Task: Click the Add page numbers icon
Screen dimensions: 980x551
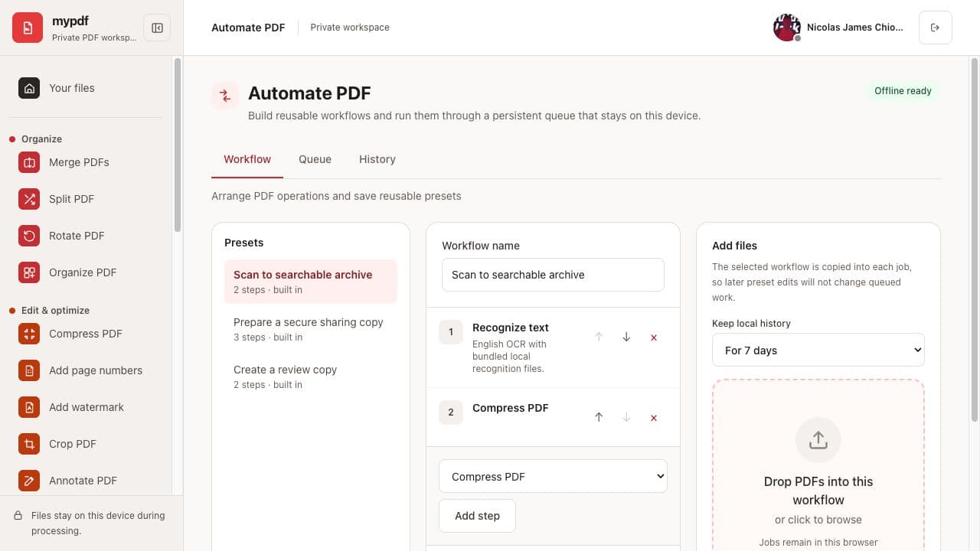Action: click(29, 370)
